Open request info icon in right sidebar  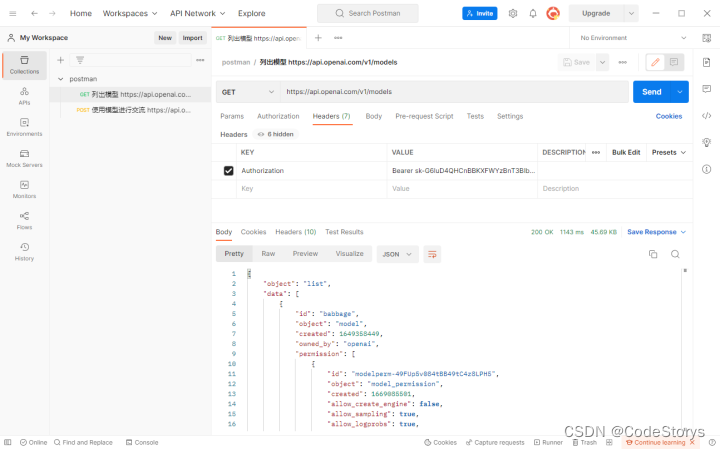(707, 169)
